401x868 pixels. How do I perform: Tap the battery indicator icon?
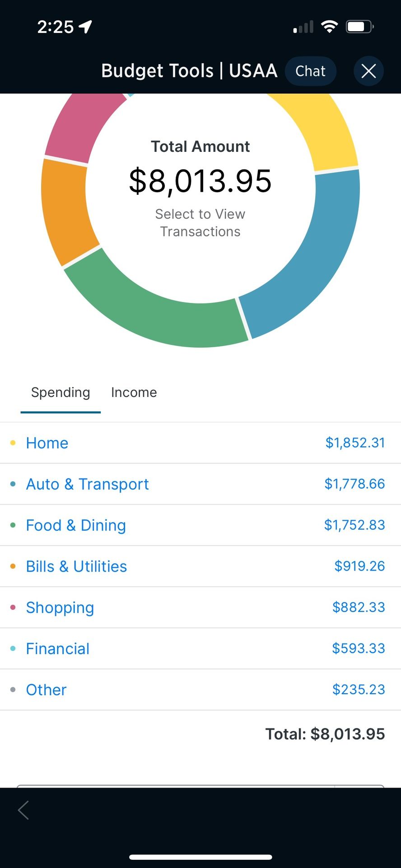click(x=359, y=27)
